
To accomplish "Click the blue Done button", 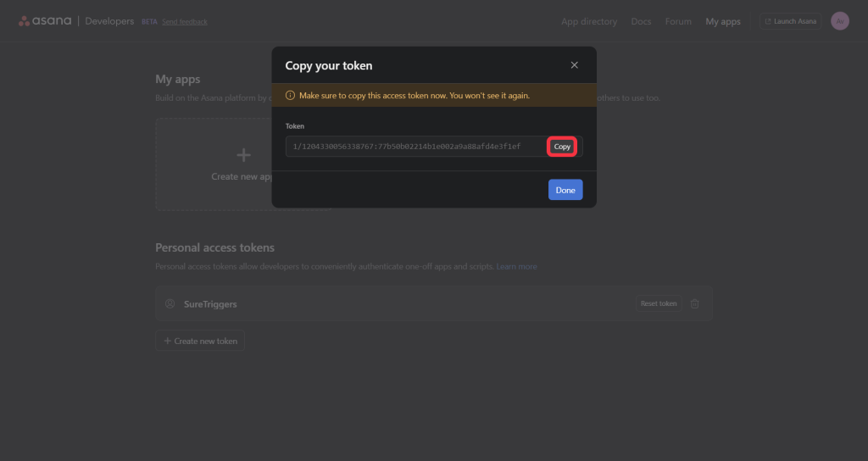I will pos(565,190).
